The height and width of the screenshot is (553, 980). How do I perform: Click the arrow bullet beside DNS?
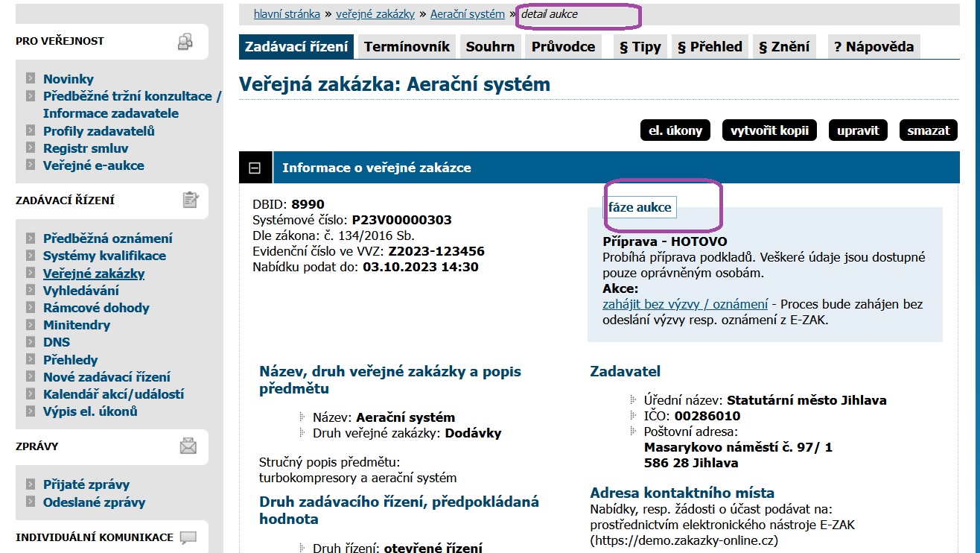click(x=31, y=342)
